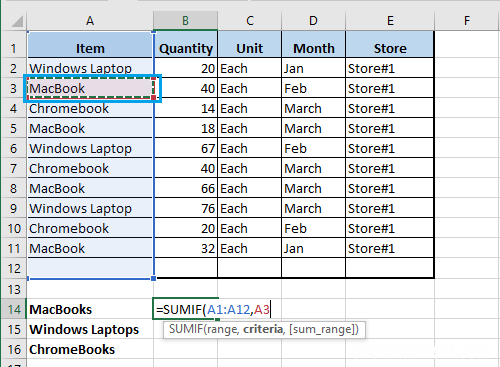This screenshot has height=367, width=500.
Task: Select column D header
Action: [313, 21]
